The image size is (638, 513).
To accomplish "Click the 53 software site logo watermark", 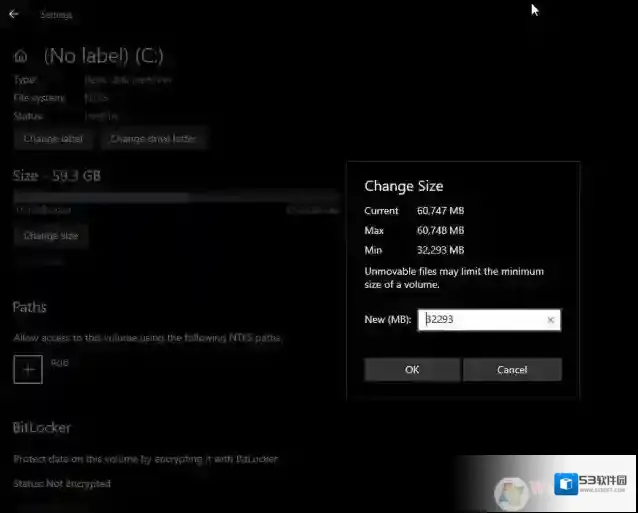I will click(592, 486).
